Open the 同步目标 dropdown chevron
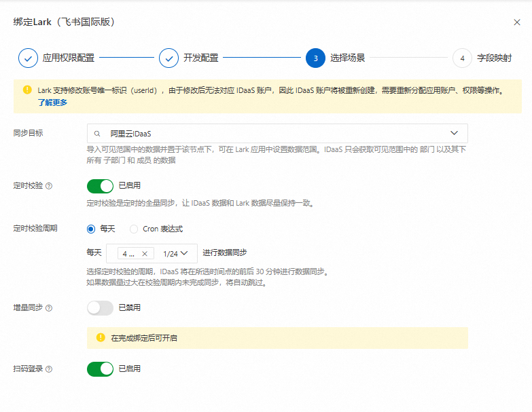Image resolution: width=532 pixels, height=412 pixels. [x=454, y=133]
